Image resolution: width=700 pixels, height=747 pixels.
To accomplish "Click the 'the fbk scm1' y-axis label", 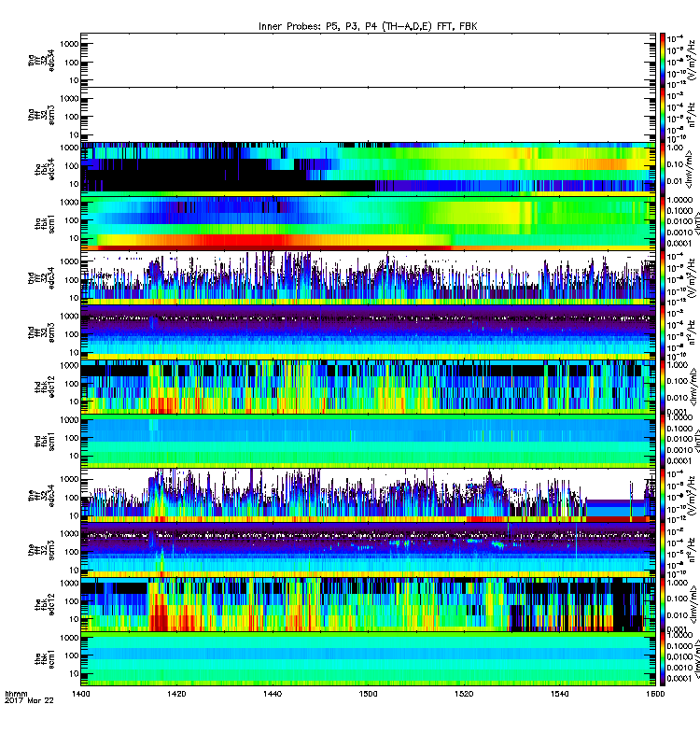I will (x=45, y=659).
